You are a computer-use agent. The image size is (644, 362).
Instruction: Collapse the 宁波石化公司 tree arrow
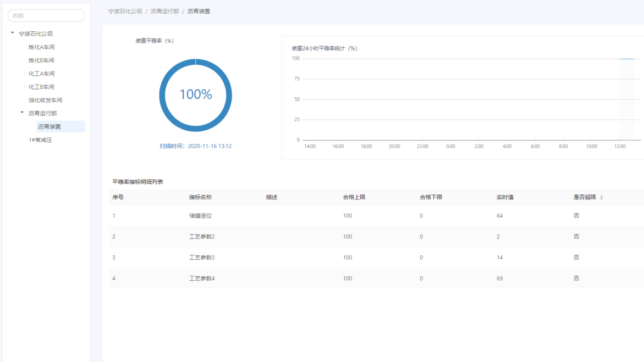[12, 34]
